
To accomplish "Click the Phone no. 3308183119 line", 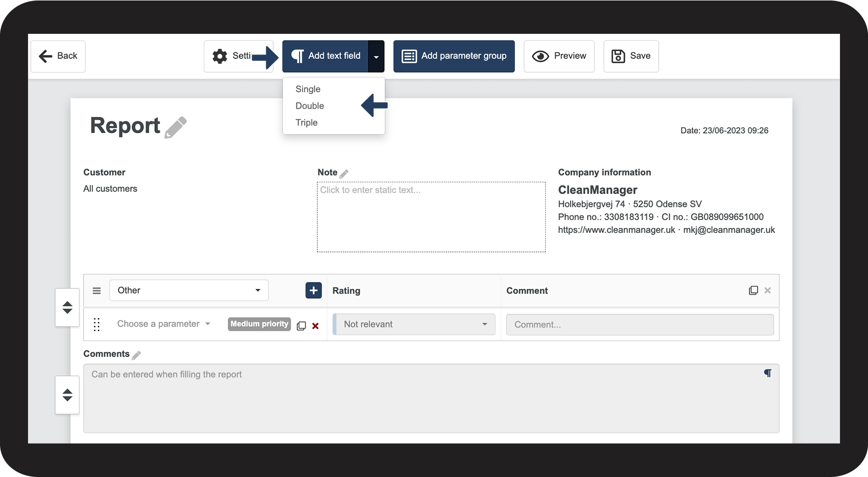I will point(661,217).
